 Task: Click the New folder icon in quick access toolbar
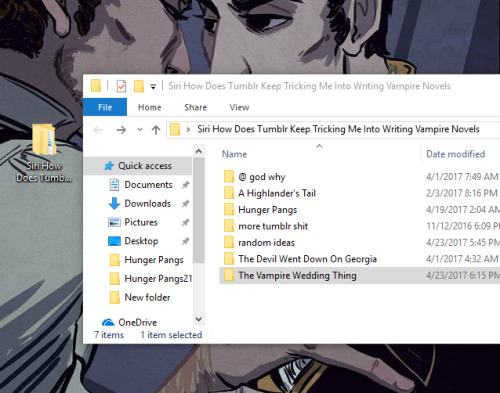[x=139, y=86]
